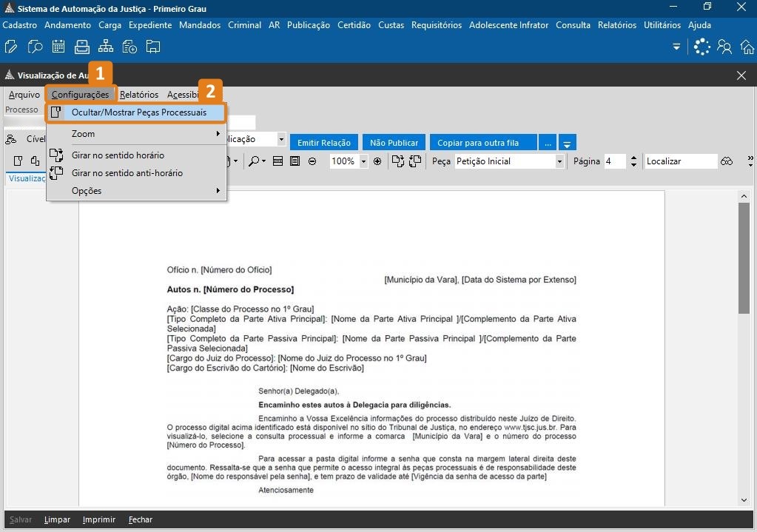Select Ocultar/Mostrar Peças Processuais
The width and height of the screenshot is (757, 532).
137,112
